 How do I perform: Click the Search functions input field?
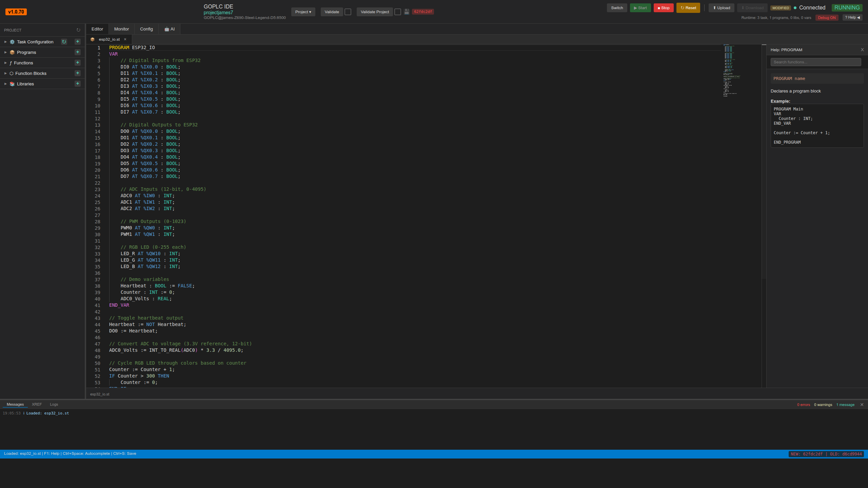[816, 62]
